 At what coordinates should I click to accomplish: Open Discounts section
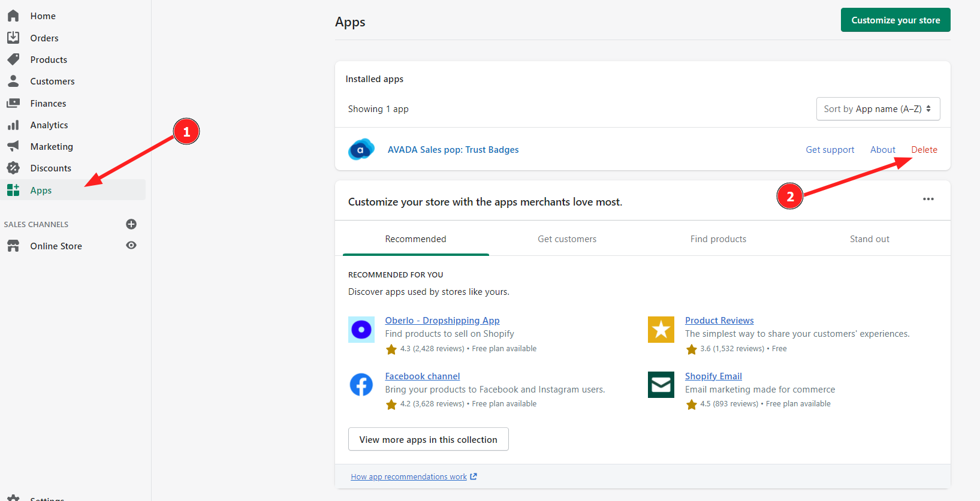click(x=51, y=168)
